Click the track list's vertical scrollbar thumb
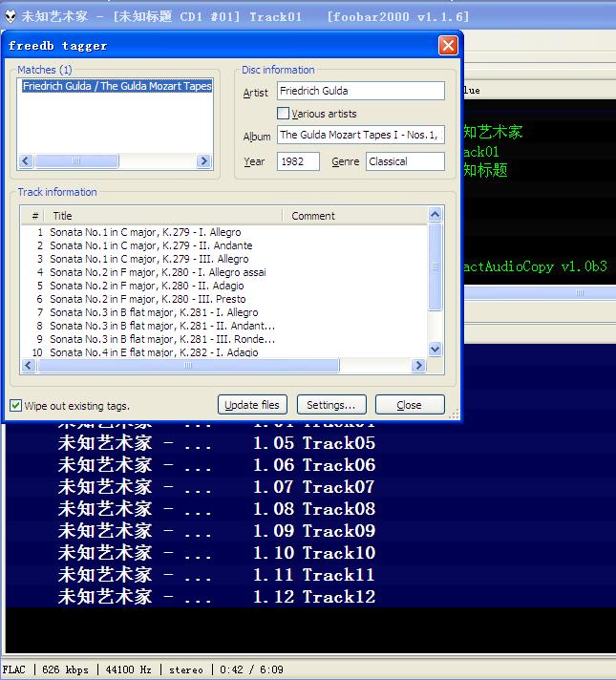 coord(435,266)
